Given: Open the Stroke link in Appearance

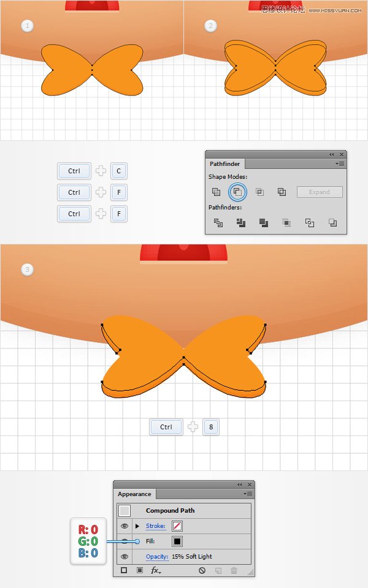Looking at the screenshot, I should pyautogui.click(x=155, y=526).
